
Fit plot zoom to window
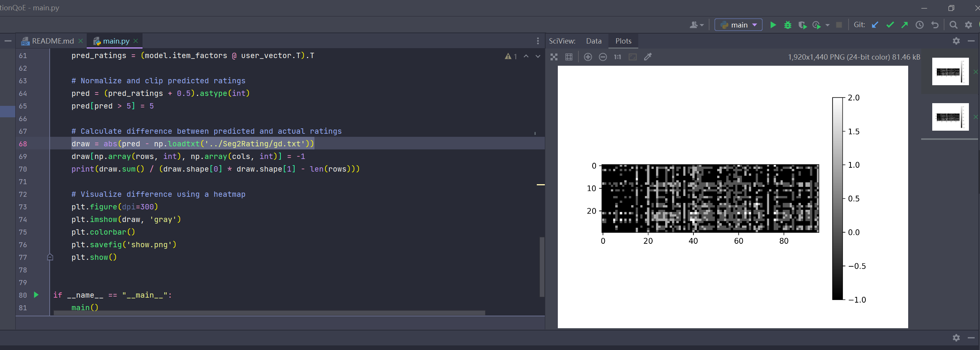pyautogui.click(x=633, y=57)
